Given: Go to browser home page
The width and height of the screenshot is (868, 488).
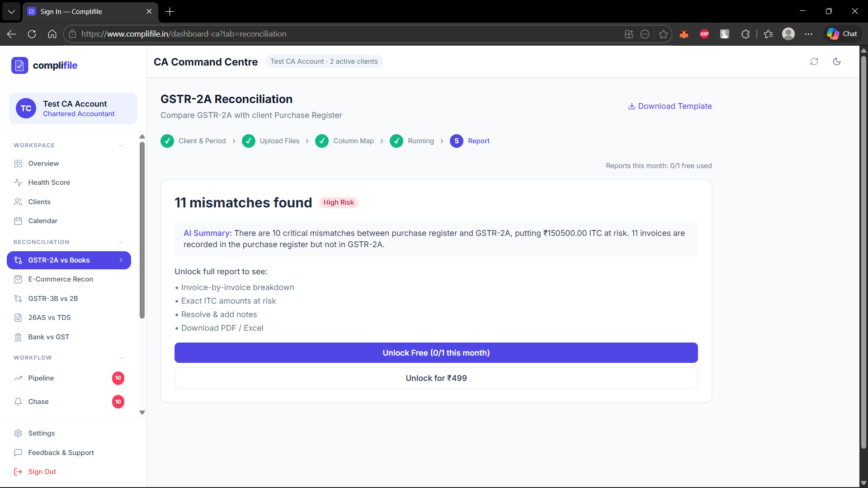Looking at the screenshot, I should pyautogui.click(x=52, y=34).
